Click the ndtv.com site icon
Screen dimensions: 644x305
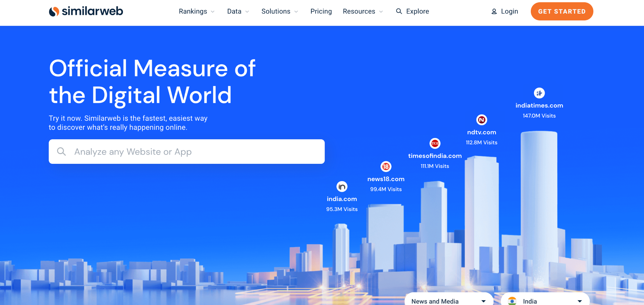[x=481, y=120]
